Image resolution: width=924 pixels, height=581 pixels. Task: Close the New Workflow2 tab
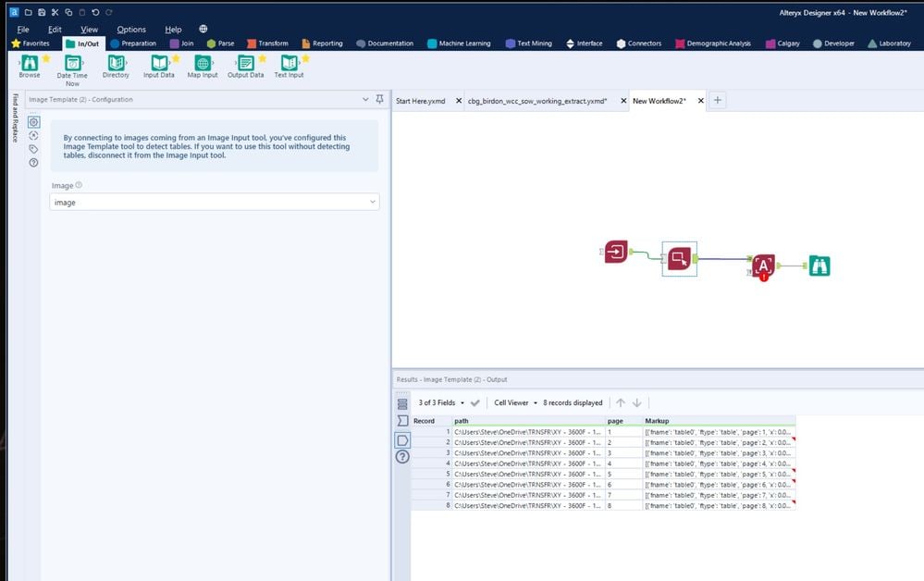point(701,101)
